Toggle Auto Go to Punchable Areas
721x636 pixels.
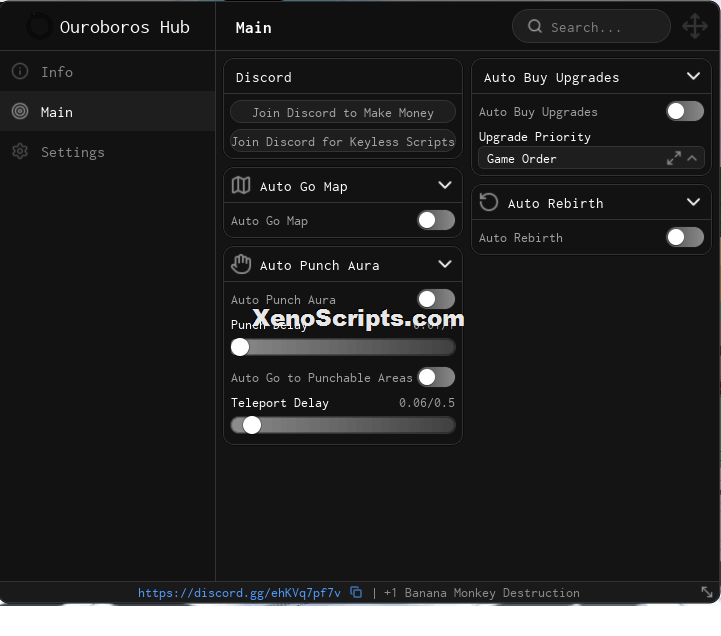point(436,378)
